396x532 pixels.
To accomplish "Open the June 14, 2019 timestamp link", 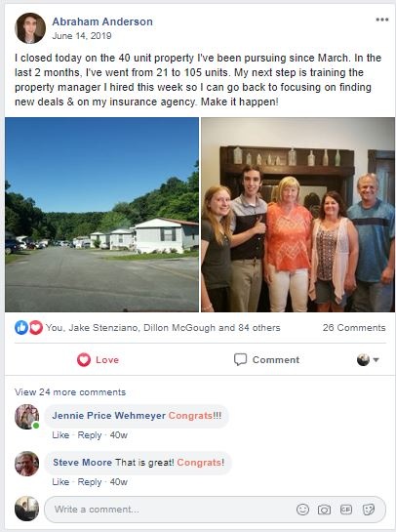I will (x=82, y=36).
